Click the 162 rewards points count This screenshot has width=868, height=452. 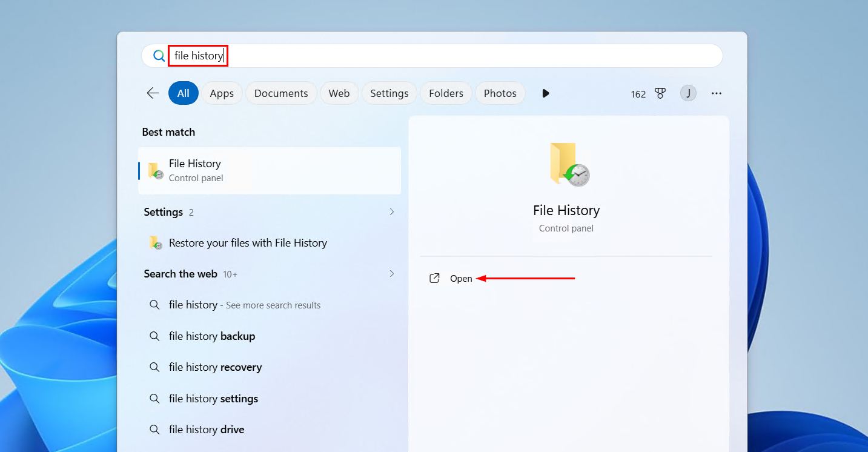[638, 94]
